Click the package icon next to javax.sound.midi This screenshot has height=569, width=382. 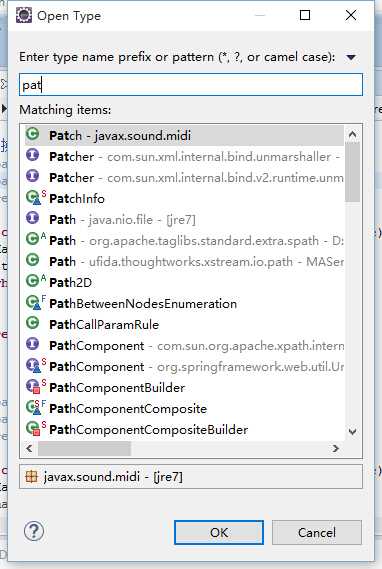(32, 476)
